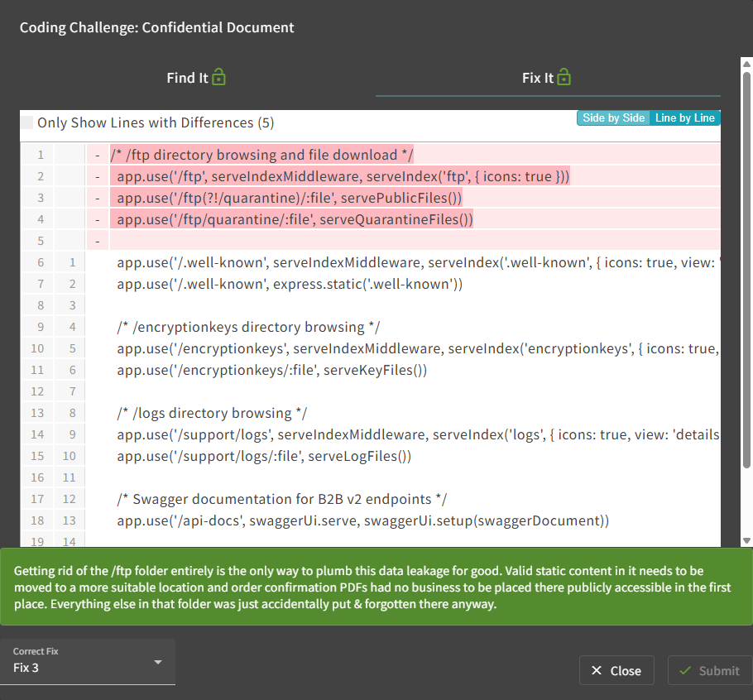Open the Find It tab
This screenshot has width=753, height=700.
tap(196, 78)
